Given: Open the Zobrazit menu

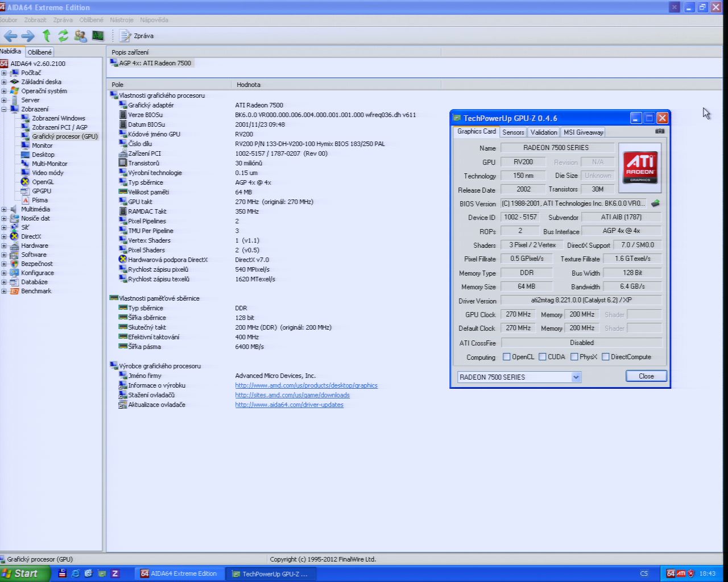Looking at the screenshot, I should (x=35, y=20).
